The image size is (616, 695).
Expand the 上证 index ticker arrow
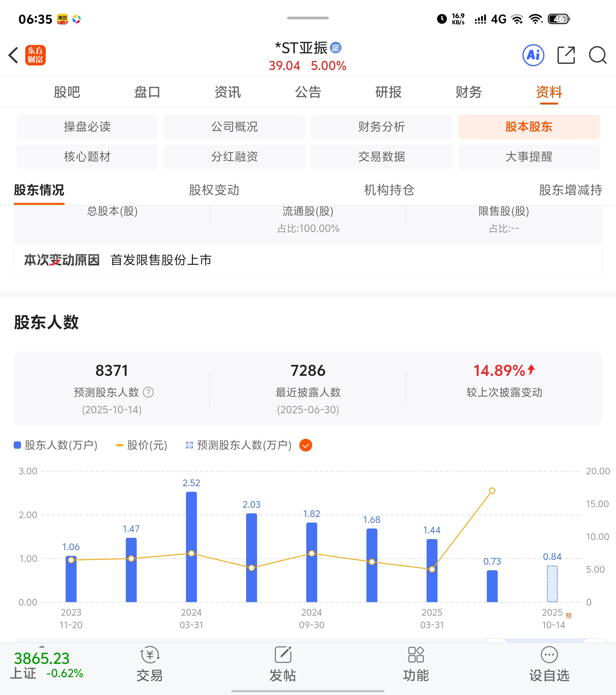(42, 646)
